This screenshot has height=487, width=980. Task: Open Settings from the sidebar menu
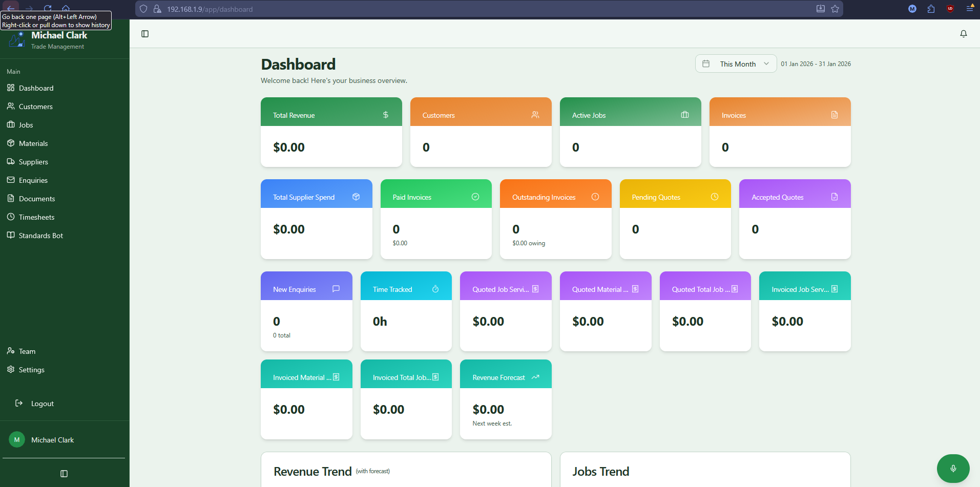[31, 369]
